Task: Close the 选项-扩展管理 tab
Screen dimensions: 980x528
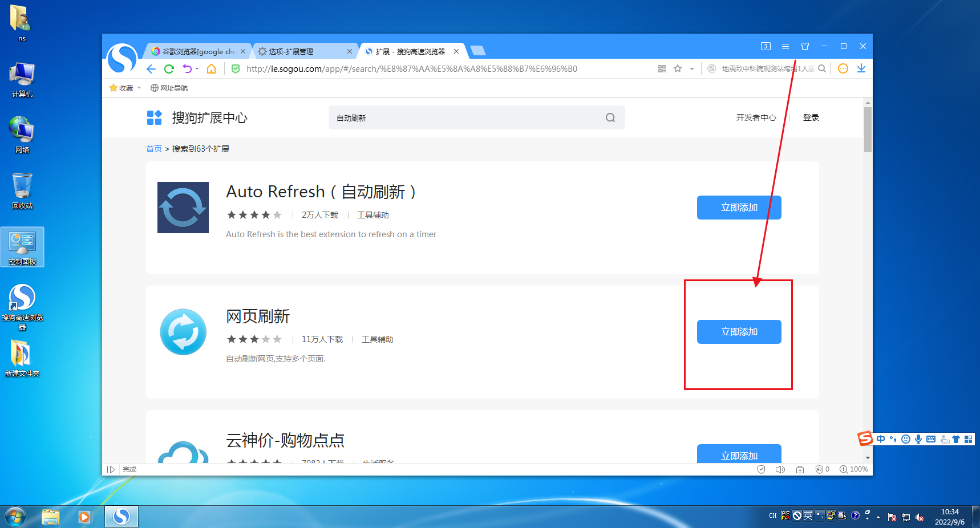Action: tap(350, 51)
